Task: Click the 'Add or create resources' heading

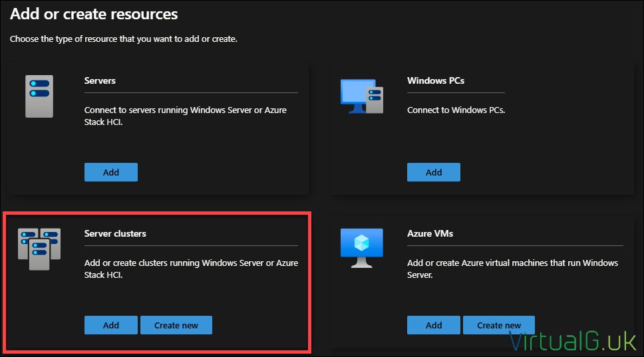Action: 94,13
